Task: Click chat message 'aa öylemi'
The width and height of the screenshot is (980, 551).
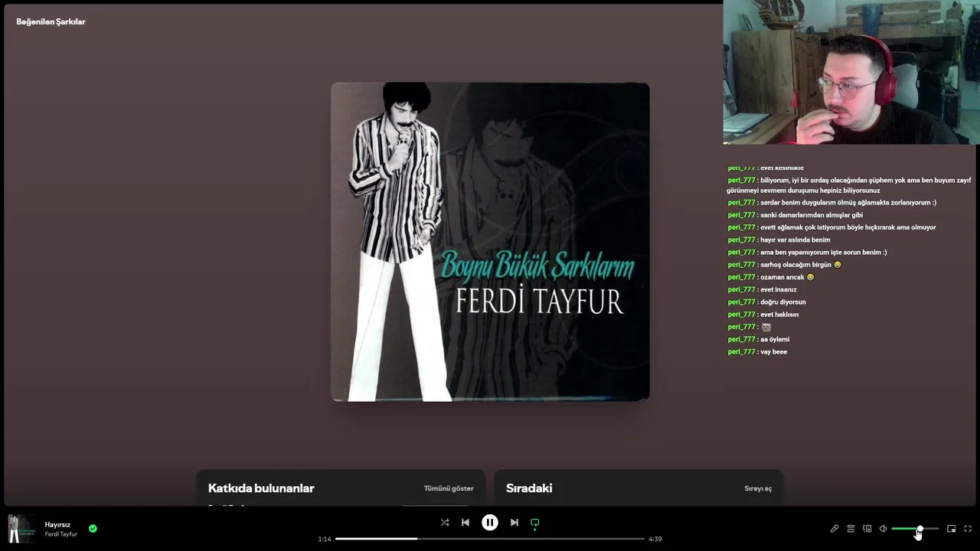Action: (775, 339)
